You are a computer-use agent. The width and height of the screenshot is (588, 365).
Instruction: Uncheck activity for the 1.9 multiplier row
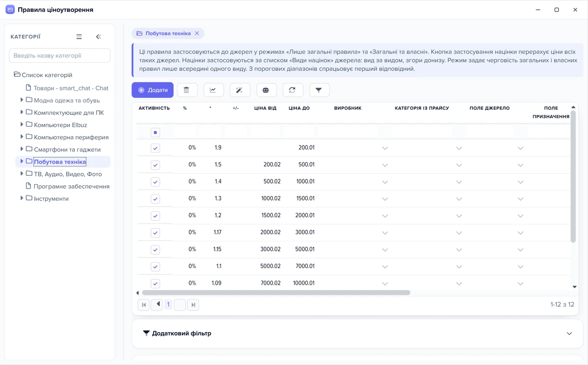(x=155, y=148)
